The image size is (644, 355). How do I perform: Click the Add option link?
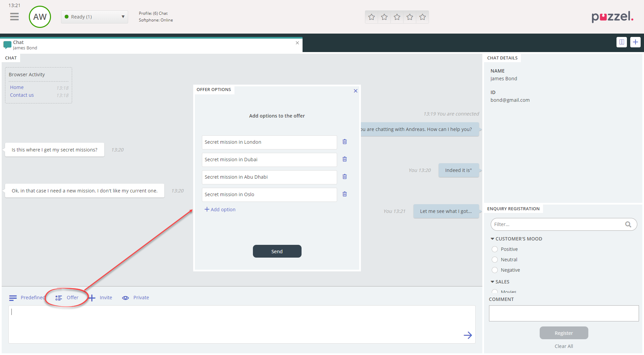[x=220, y=210]
